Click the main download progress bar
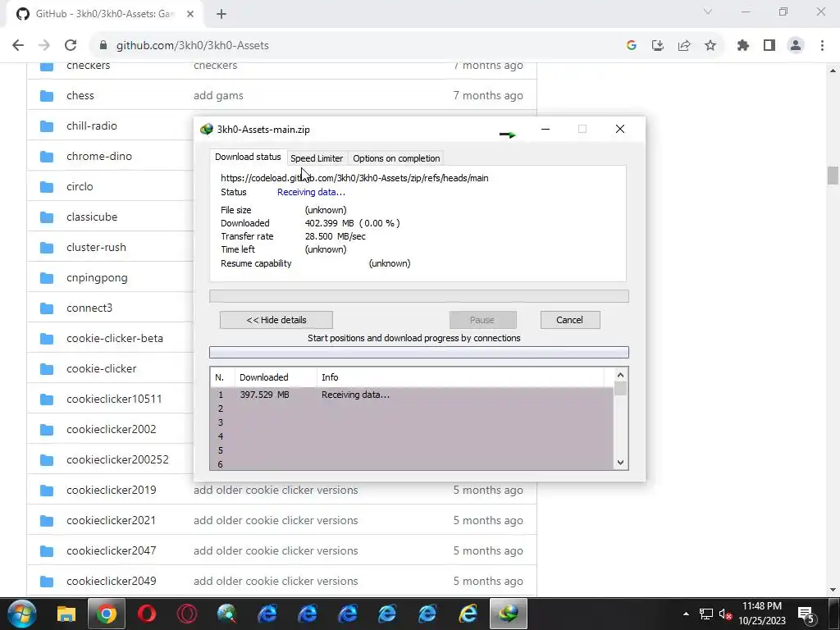 click(419, 296)
